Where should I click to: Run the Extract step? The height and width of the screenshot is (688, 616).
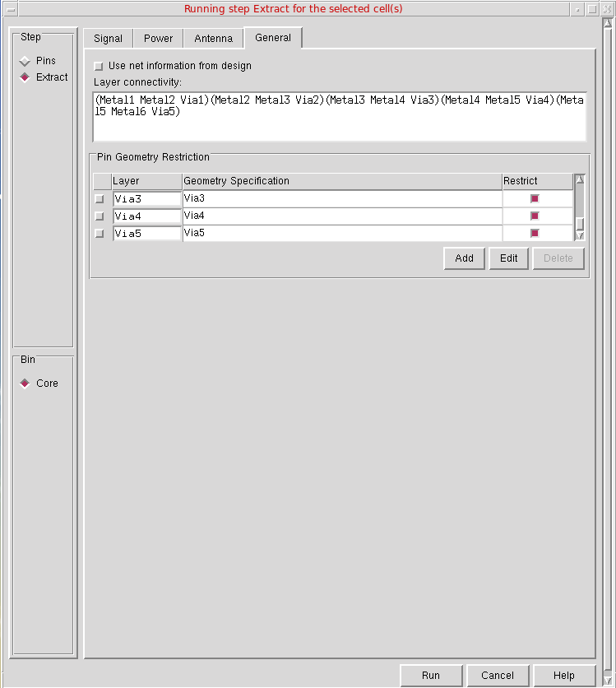click(x=431, y=676)
